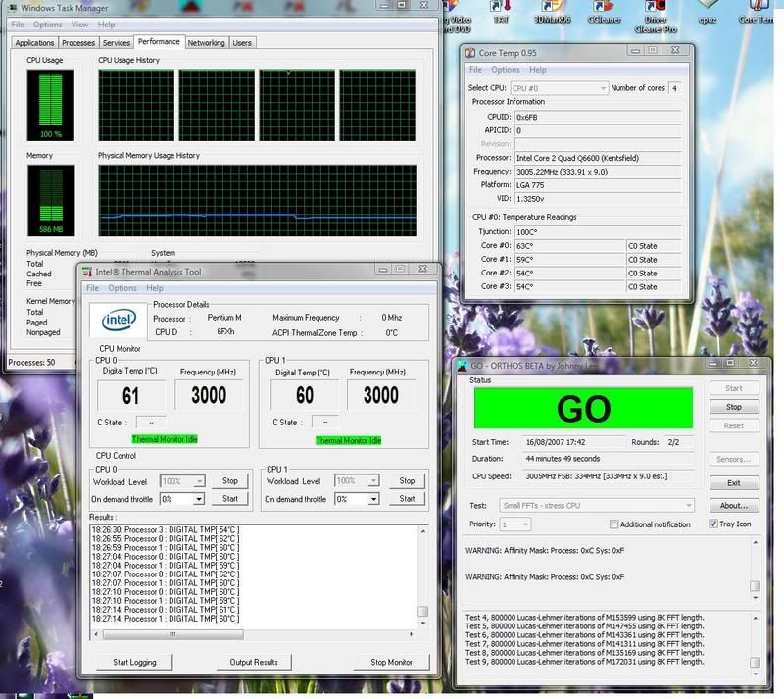Open the Test type dropdown in ORTHOS
The height and width of the screenshot is (699, 784).
[x=597, y=505]
